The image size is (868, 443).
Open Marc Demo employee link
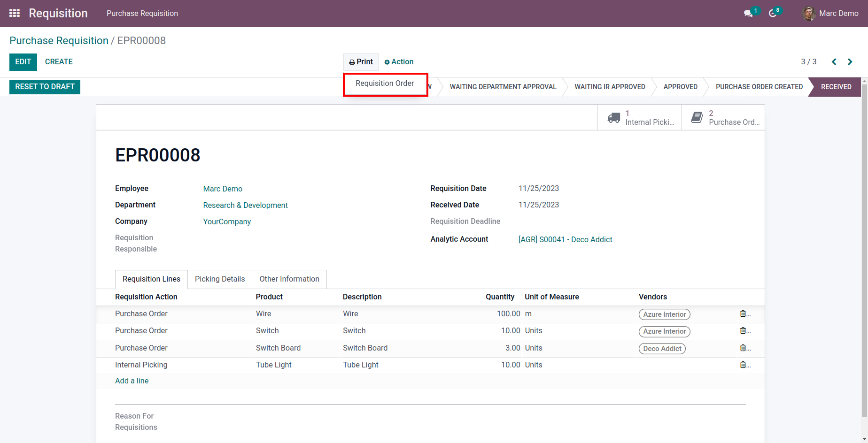(223, 189)
